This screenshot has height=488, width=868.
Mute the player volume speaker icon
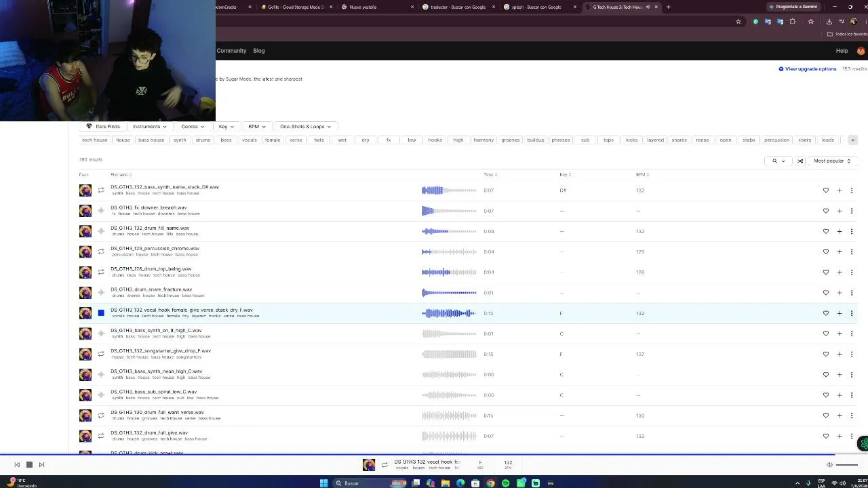tap(829, 464)
